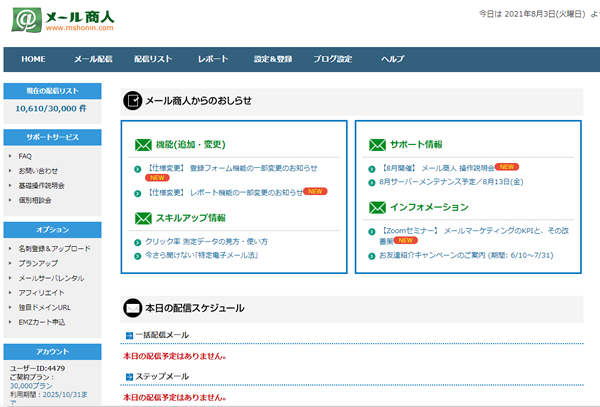Open the FAQ link
The image size is (600, 407).
pos(25,156)
